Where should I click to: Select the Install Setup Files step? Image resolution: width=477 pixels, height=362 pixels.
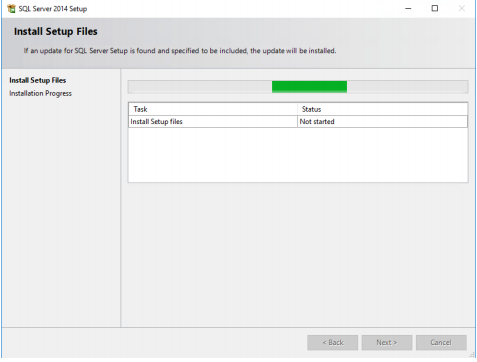tap(38, 80)
